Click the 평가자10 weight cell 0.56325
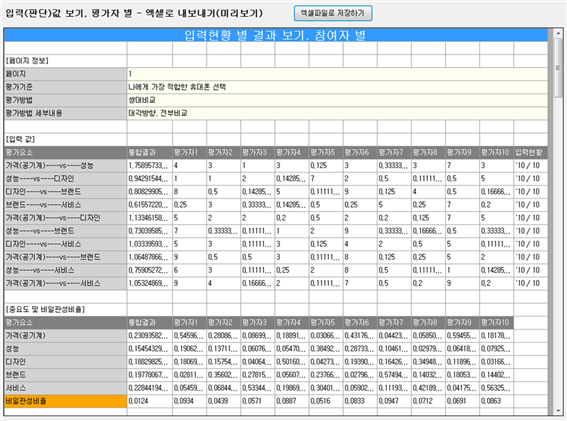Image resolution: width=567 pixels, height=421 pixels. click(x=496, y=388)
